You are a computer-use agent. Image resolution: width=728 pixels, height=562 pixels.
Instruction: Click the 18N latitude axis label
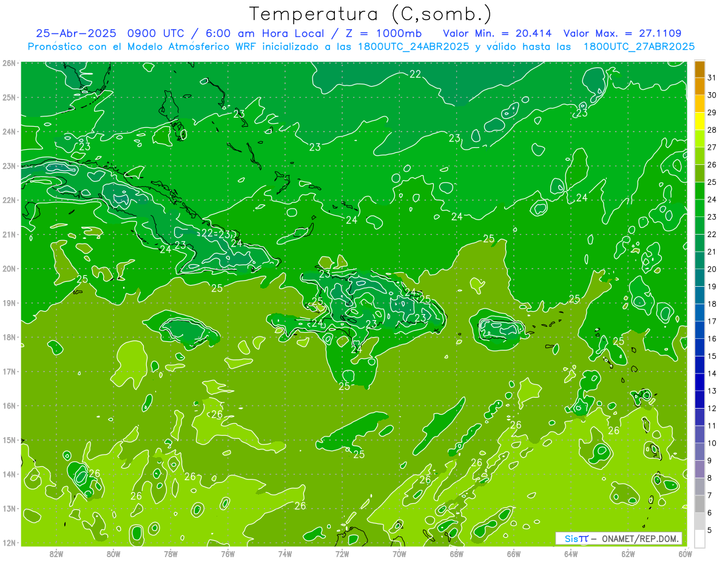coord(9,337)
